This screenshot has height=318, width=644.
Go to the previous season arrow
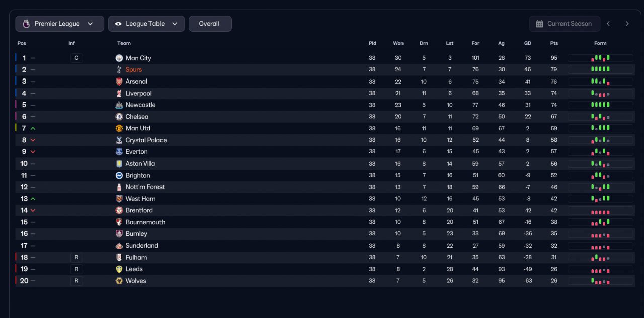coord(608,24)
